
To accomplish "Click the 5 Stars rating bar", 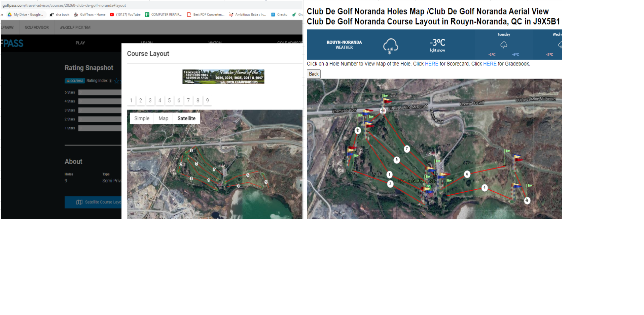I will [x=100, y=92].
